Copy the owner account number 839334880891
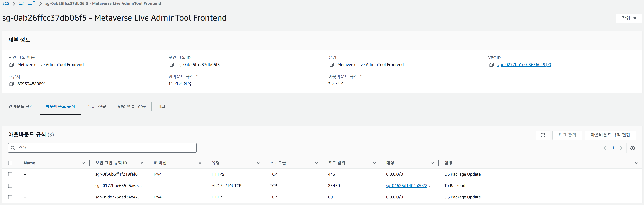The image size is (644, 205). pyautogui.click(x=11, y=84)
